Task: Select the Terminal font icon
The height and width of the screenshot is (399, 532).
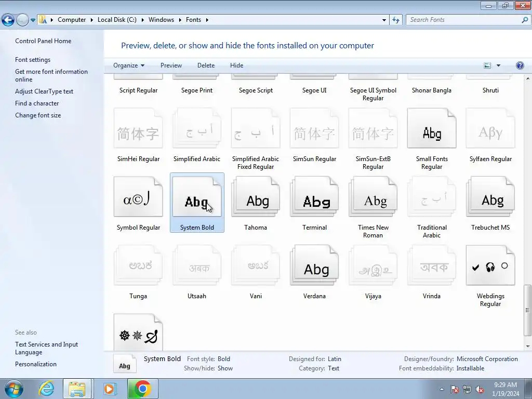Action: point(314,197)
